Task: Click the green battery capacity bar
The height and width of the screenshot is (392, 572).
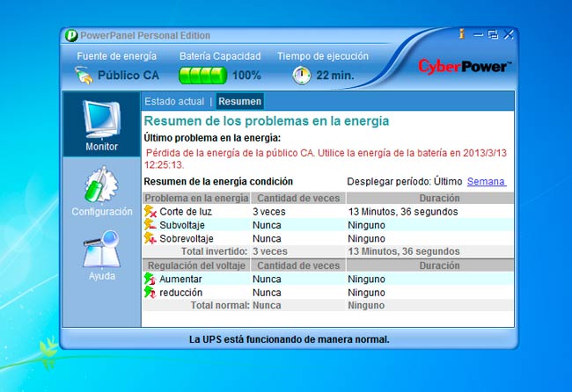Action: click(x=202, y=76)
